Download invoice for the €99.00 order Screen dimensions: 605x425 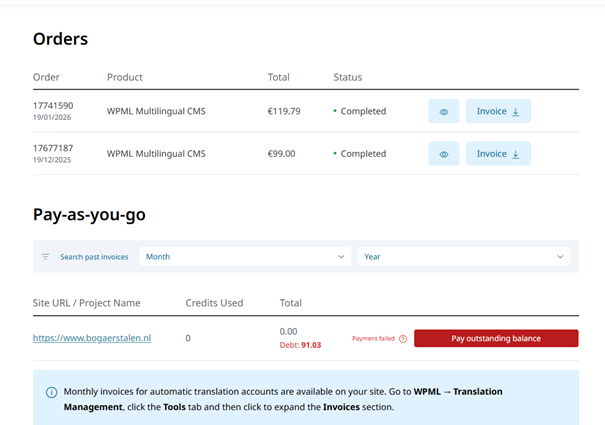[x=498, y=154]
